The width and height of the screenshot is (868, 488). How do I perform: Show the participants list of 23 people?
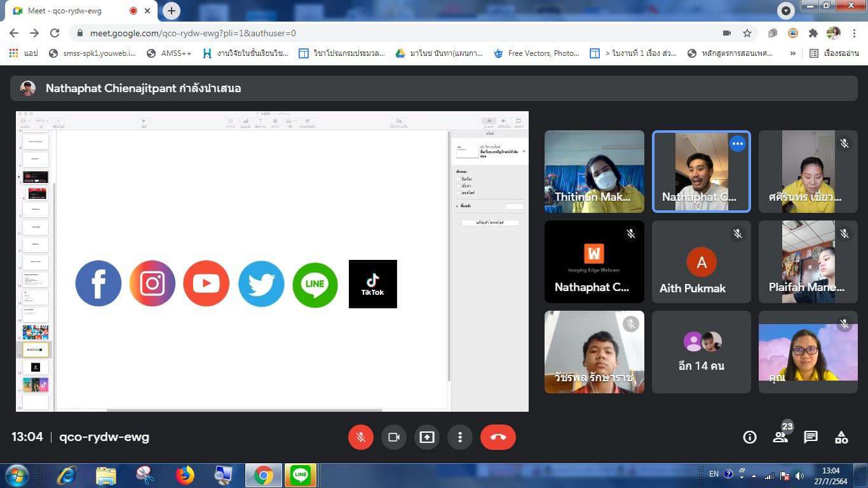(780, 437)
